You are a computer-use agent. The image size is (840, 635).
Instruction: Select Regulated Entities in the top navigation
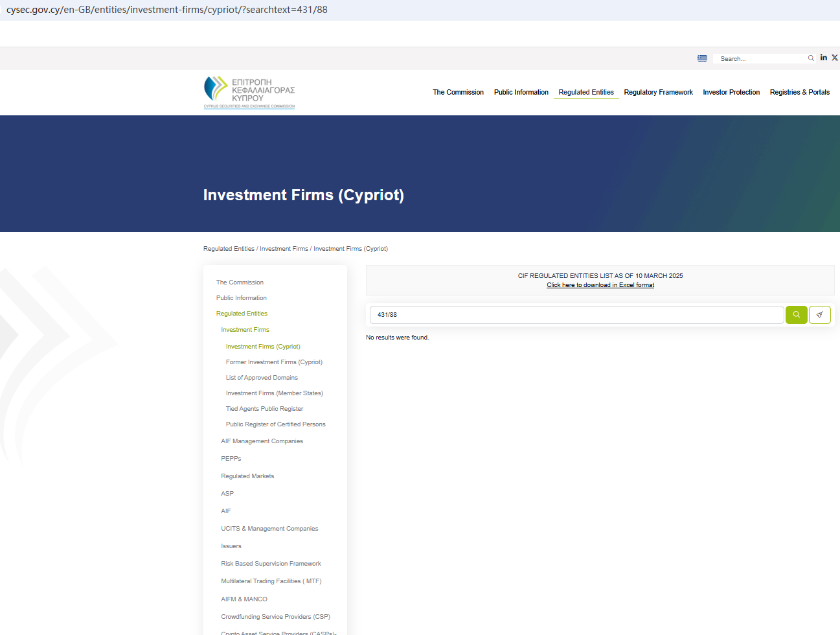click(x=586, y=92)
